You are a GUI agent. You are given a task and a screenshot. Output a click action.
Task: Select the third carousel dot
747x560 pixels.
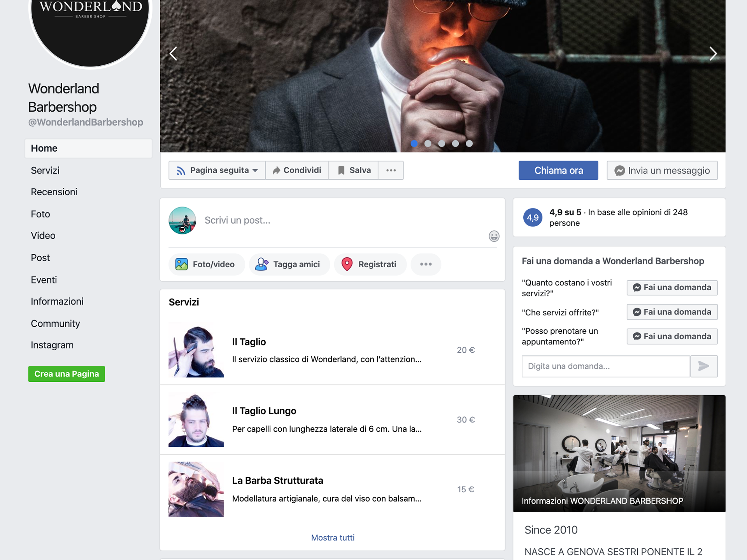pyautogui.click(x=442, y=143)
